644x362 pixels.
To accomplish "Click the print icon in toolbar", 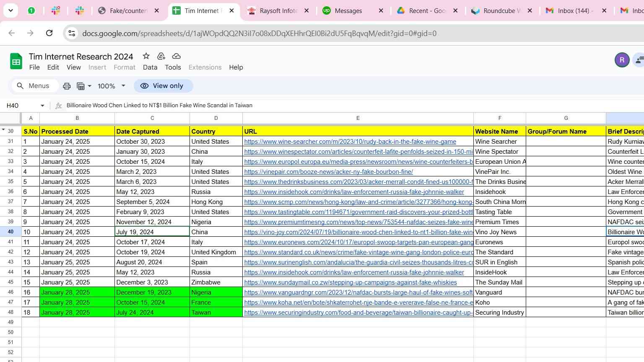I will (67, 86).
